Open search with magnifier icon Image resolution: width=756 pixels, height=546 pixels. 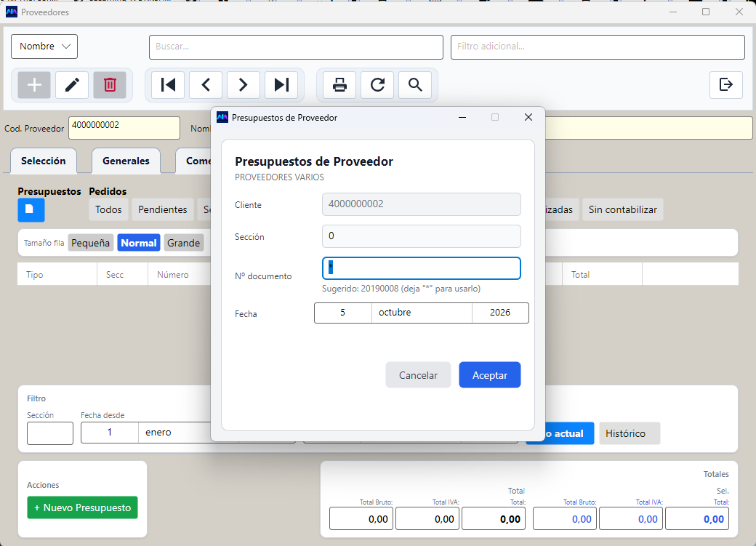(x=415, y=85)
